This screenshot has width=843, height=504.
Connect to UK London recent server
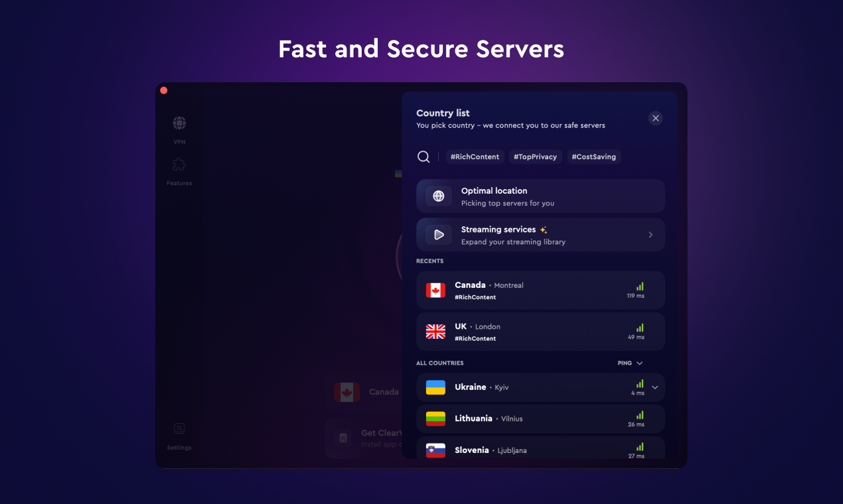point(540,332)
